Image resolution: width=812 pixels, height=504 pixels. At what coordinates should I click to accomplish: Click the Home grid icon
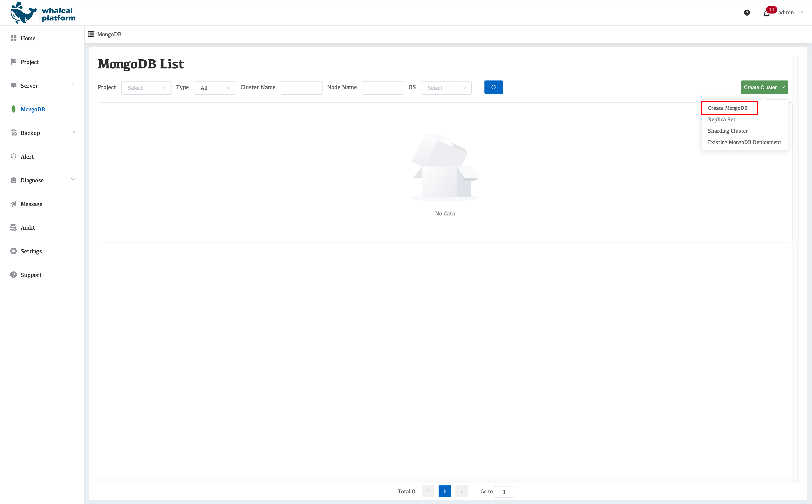[x=13, y=38]
